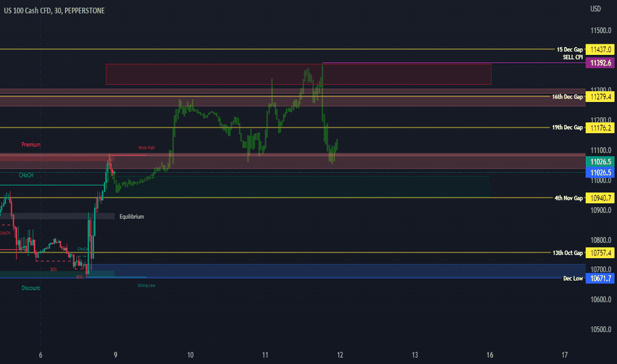This screenshot has height=364, width=617.
Task: Click the 10500.0 price axis tick
Action: point(600,330)
